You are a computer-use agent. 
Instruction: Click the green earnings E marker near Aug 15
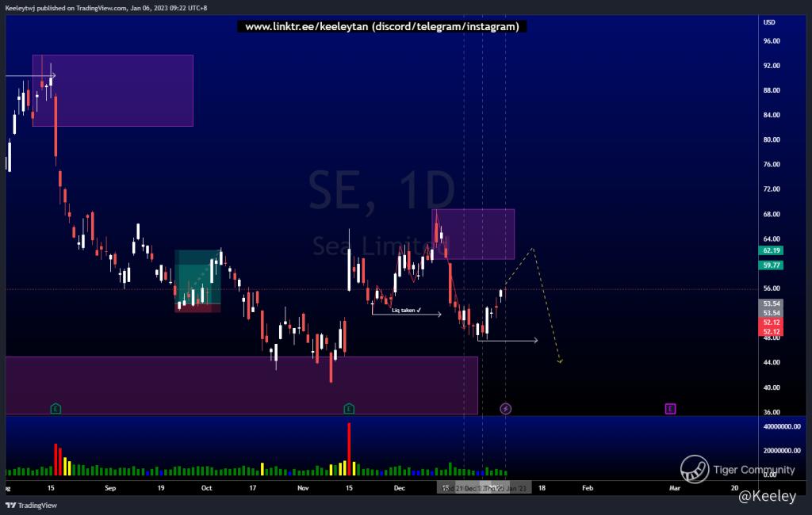click(x=56, y=409)
